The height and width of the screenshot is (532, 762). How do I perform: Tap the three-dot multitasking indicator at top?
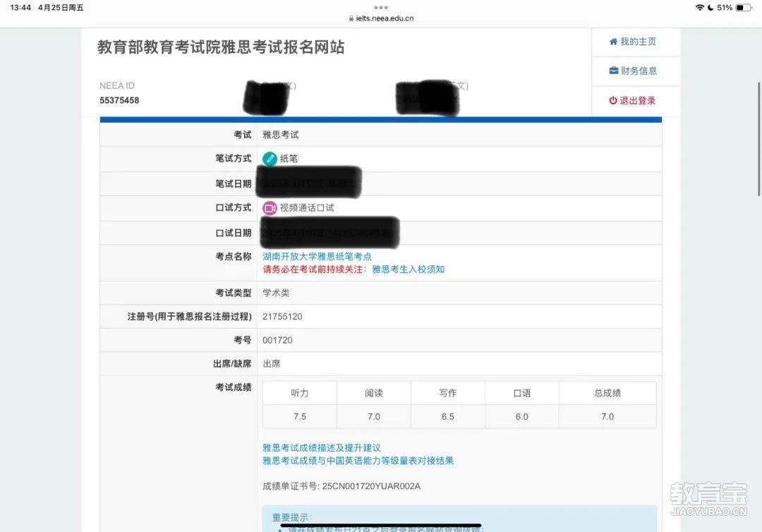coord(381,7)
